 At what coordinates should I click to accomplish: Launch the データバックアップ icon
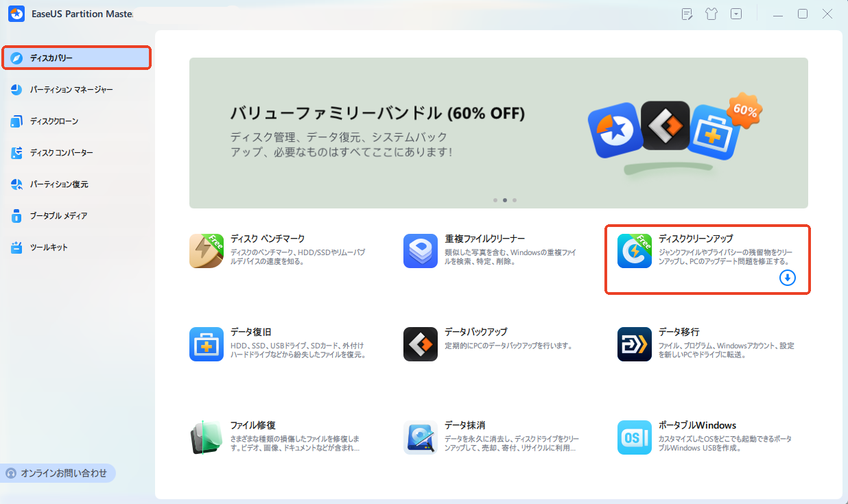pos(421,344)
